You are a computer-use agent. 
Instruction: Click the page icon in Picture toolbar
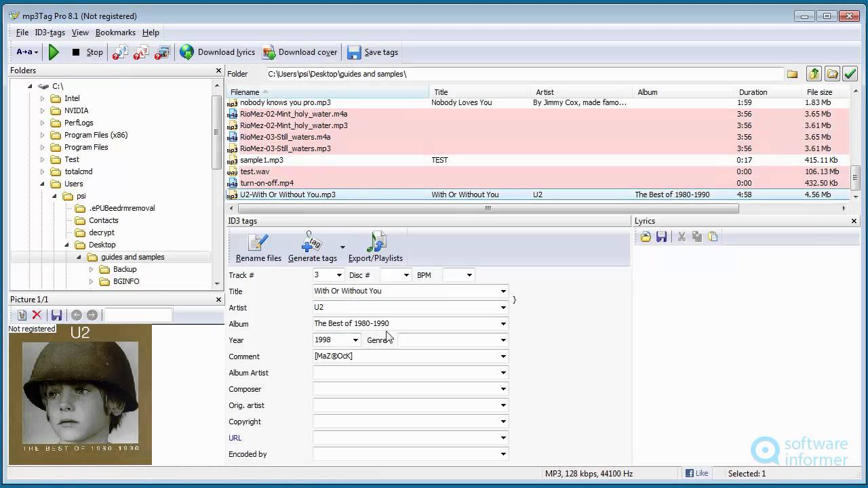(22, 315)
